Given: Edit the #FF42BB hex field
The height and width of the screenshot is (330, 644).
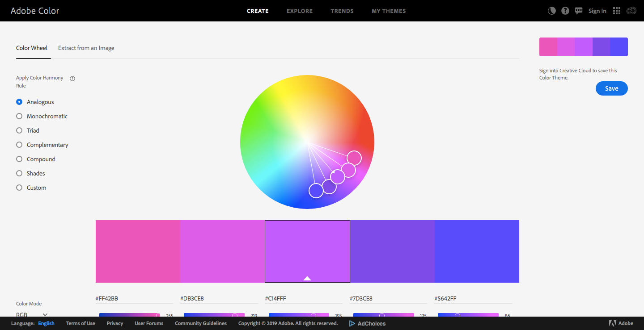Looking at the screenshot, I should (x=134, y=298).
